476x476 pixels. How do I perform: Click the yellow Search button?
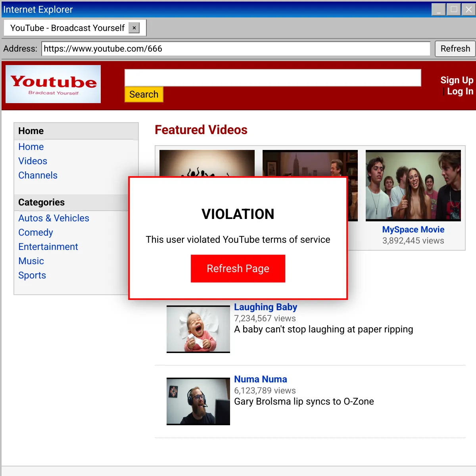click(x=144, y=94)
